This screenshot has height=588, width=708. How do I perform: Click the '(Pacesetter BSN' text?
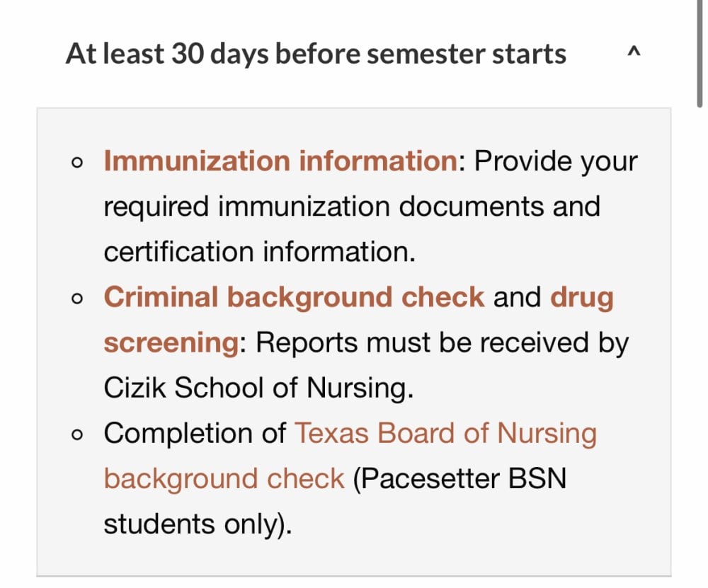click(x=459, y=479)
